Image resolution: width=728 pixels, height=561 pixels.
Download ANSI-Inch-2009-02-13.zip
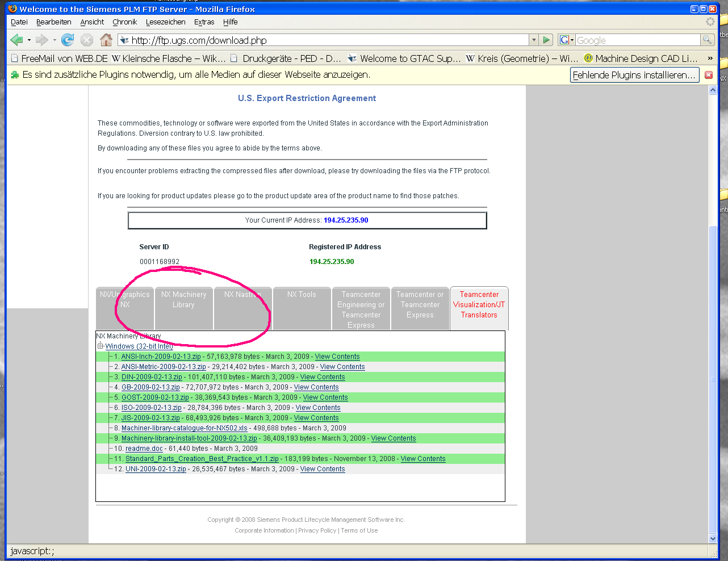161,357
